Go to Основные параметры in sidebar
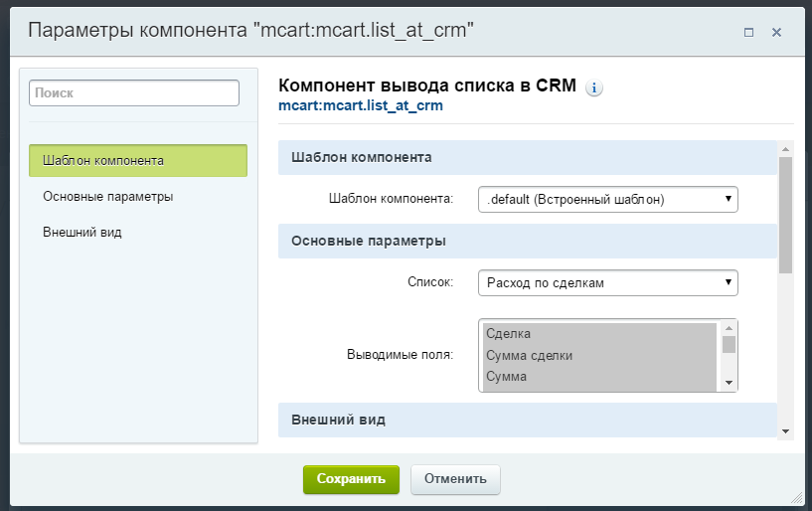Screen dimensions: 812x511 (x=108, y=197)
